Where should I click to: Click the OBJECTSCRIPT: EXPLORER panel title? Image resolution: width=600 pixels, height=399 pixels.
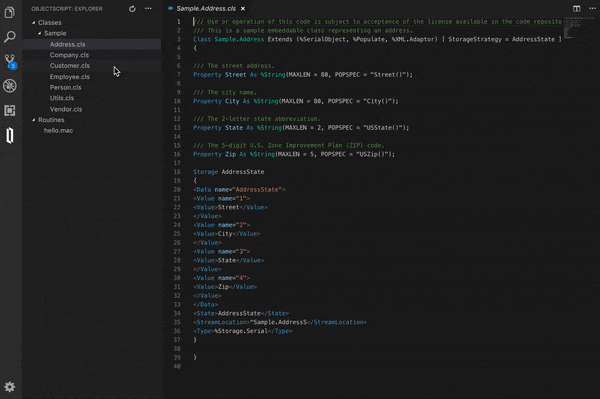click(67, 9)
